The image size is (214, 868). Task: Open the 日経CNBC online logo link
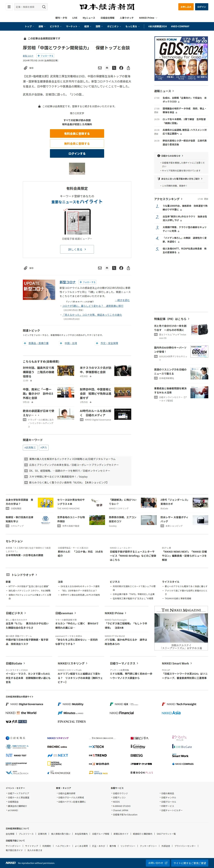tap(57, 747)
